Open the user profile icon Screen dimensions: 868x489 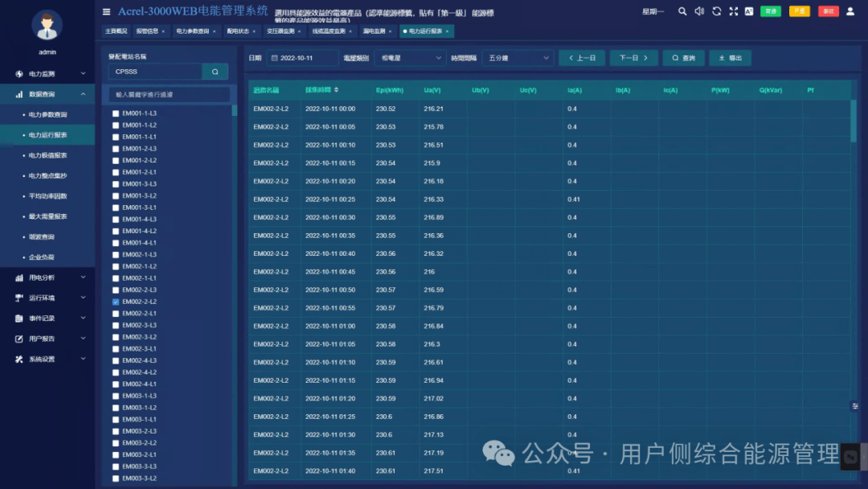click(850, 11)
